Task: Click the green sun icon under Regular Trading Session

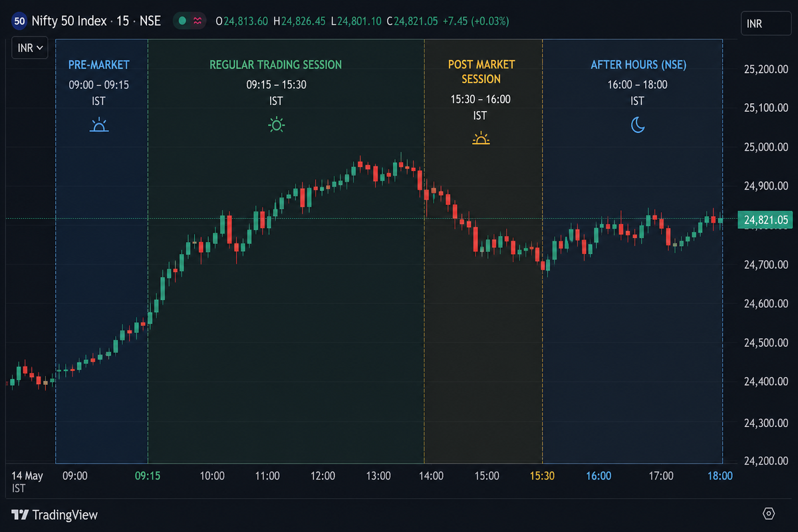Action: coord(276,124)
